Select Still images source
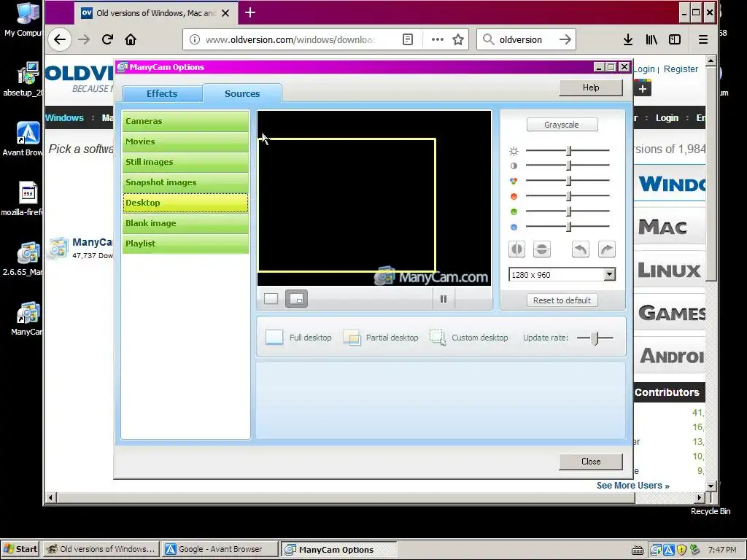 tap(185, 163)
